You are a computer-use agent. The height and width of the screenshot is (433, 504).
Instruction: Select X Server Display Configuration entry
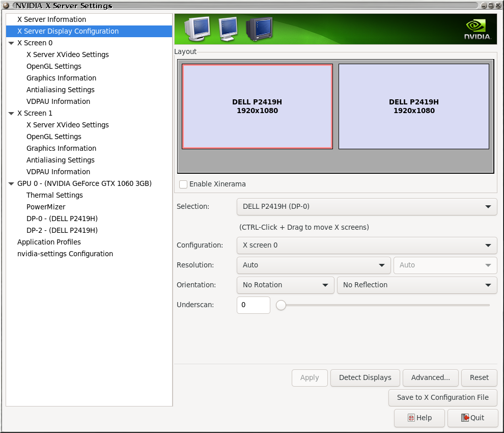89,31
